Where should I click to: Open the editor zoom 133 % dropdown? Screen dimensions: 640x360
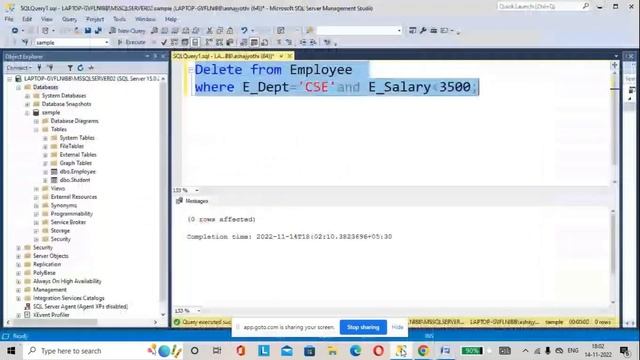click(x=197, y=190)
